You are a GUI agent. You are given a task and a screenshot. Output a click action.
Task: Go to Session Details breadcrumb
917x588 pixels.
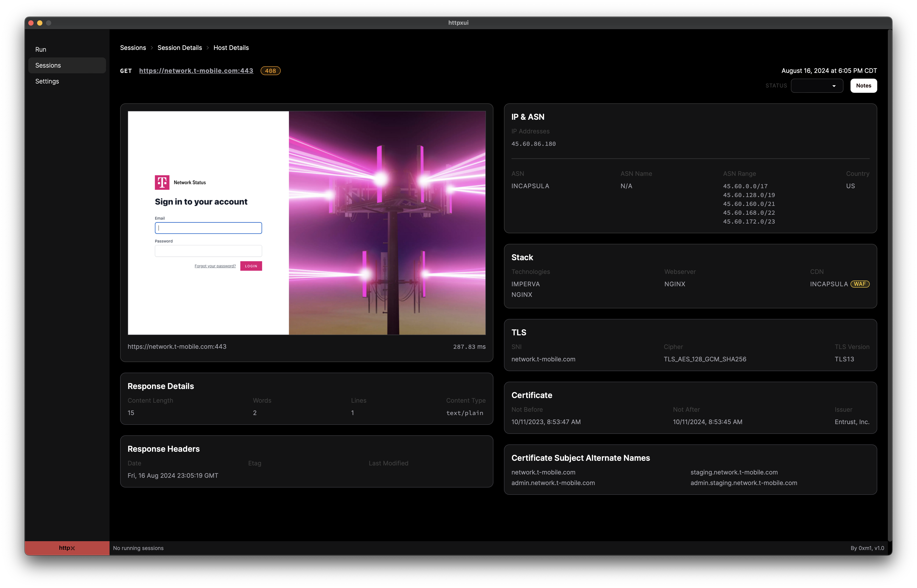click(x=179, y=48)
